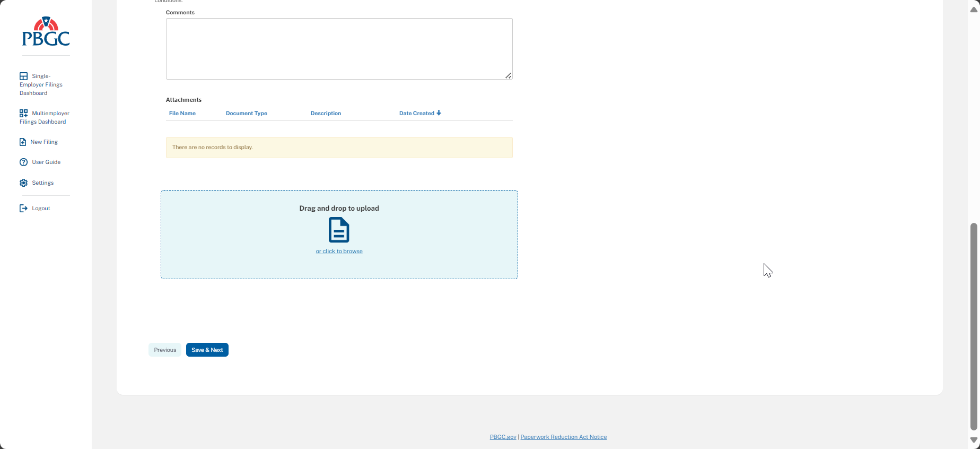This screenshot has width=980, height=449.
Task: Click the Previous button
Action: pos(165,350)
